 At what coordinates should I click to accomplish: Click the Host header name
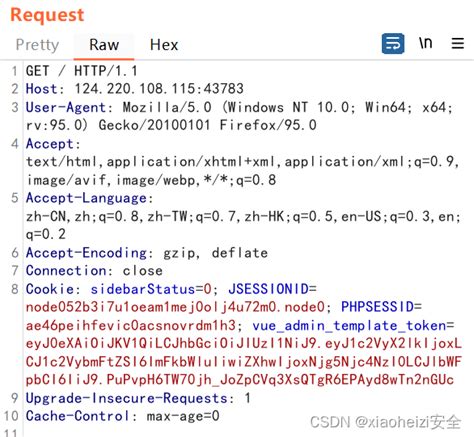coord(42,89)
